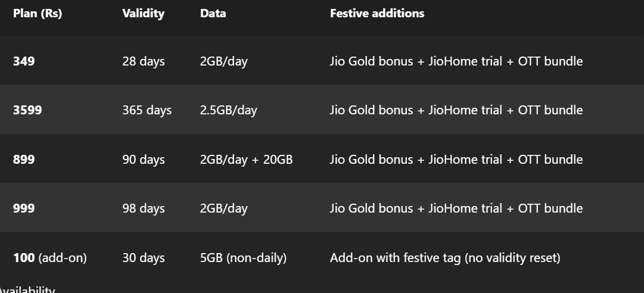Select the 98 days validity cell
This screenshot has width=644, height=293.
pyautogui.click(x=144, y=208)
